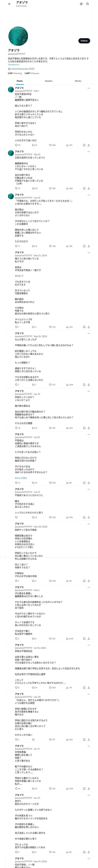This screenshot has width=98, height=868.
Task: Switch to the Replies tab
Action: click(x=49, y=81)
